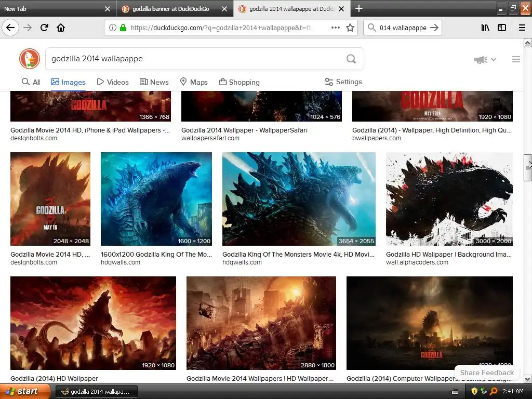Viewport: 532px width, 399px height.
Task: Open Godzilla 2014 Wallpaper - WallpaperSafari link
Action: point(244,130)
